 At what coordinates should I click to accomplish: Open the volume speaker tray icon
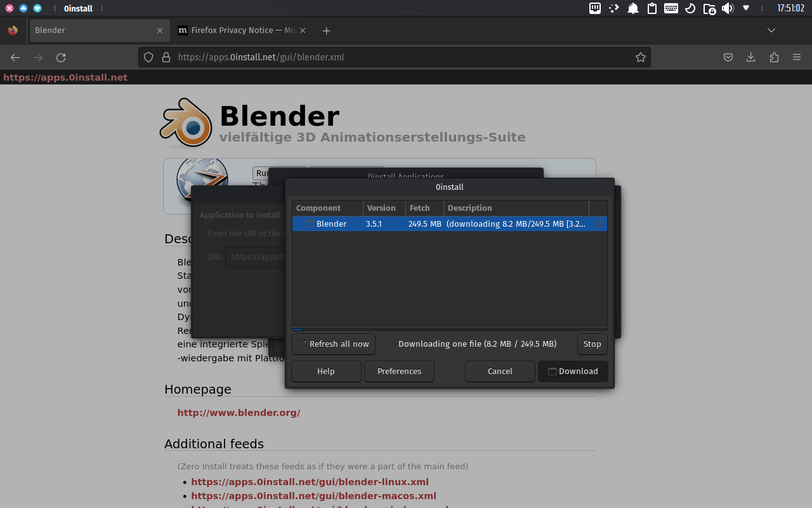tap(728, 8)
